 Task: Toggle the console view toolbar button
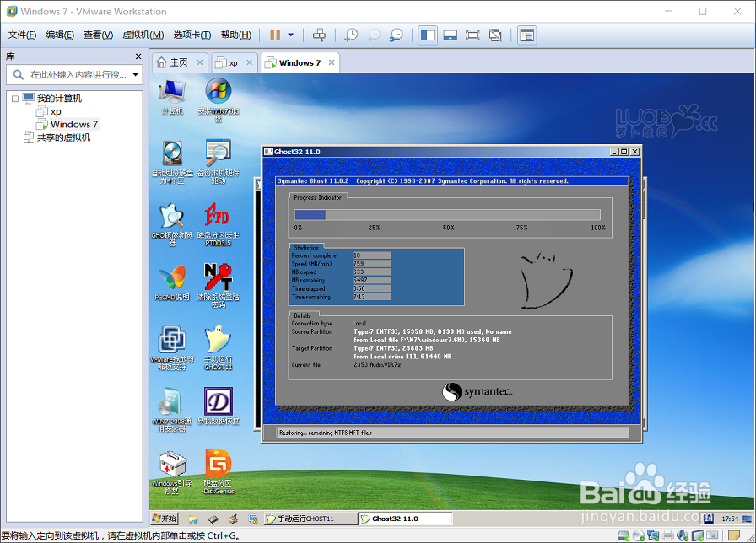(527, 35)
